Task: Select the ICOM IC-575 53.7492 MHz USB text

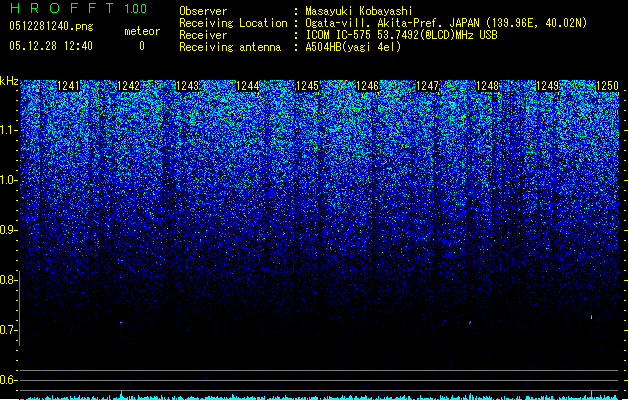Action: [401, 35]
